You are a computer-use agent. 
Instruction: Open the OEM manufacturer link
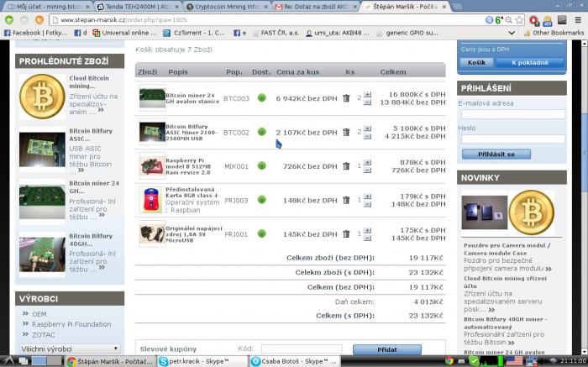(39, 314)
